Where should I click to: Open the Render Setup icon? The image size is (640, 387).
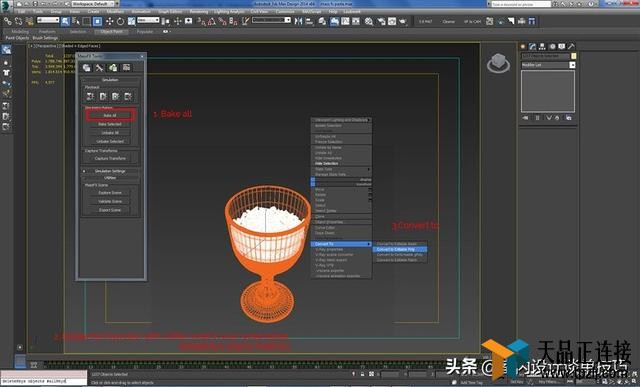(x=381, y=21)
